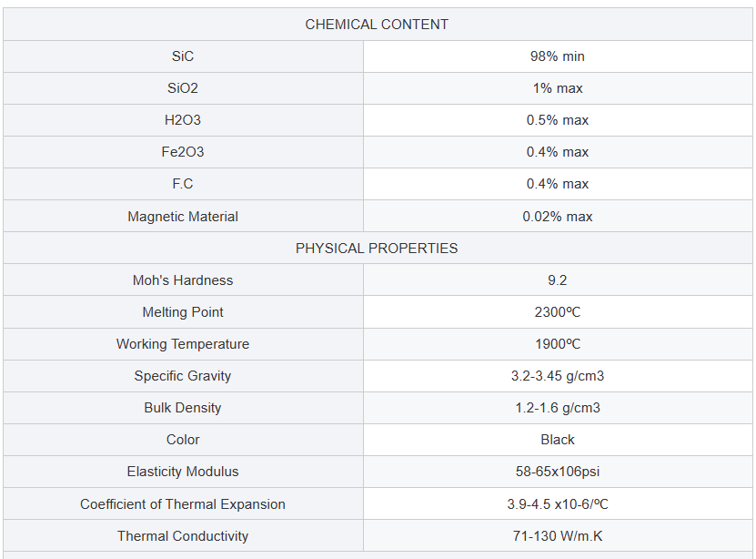This screenshot has width=756, height=559.
Task: Select the SiC label cell
Action: click(183, 56)
